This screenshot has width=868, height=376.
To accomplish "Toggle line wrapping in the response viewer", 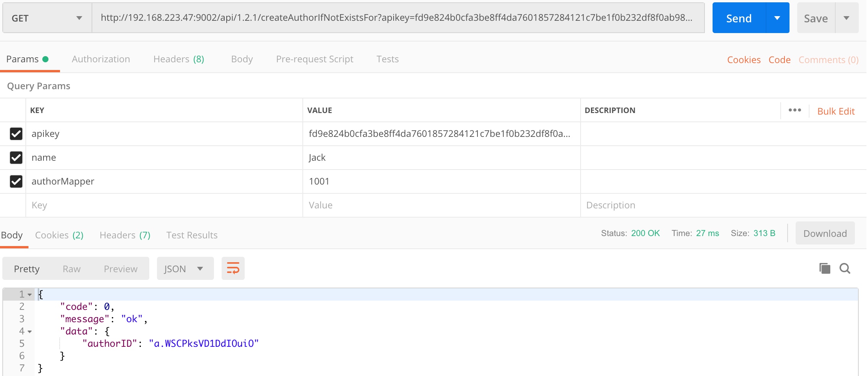I will pos(233,268).
